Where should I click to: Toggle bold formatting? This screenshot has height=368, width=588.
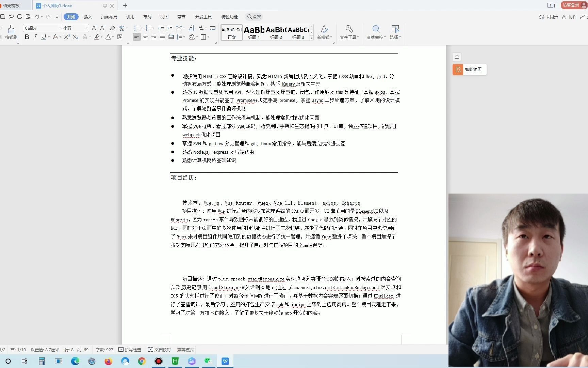click(x=27, y=37)
